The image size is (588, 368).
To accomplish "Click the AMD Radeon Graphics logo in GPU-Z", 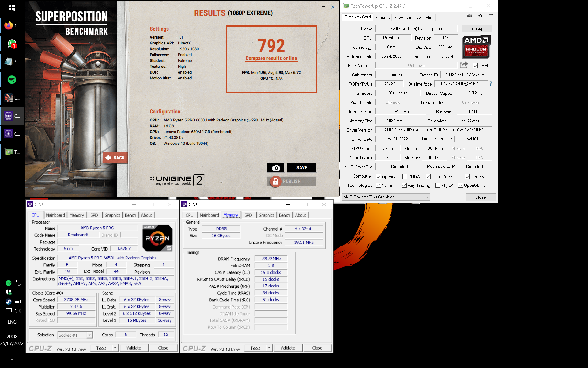I will pyautogui.click(x=476, y=47).
